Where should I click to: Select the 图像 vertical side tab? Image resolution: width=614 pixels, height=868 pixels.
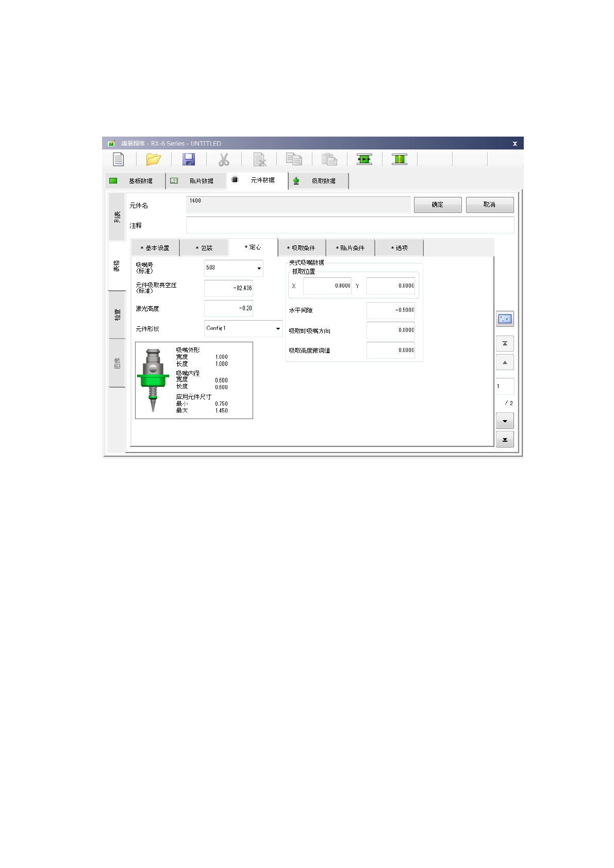coord(117,363)
